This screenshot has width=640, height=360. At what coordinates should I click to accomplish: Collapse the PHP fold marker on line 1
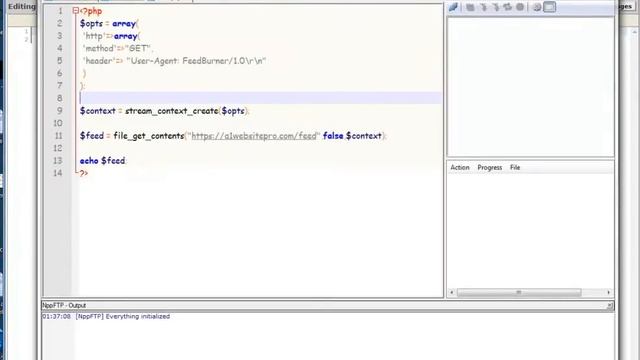76,11
